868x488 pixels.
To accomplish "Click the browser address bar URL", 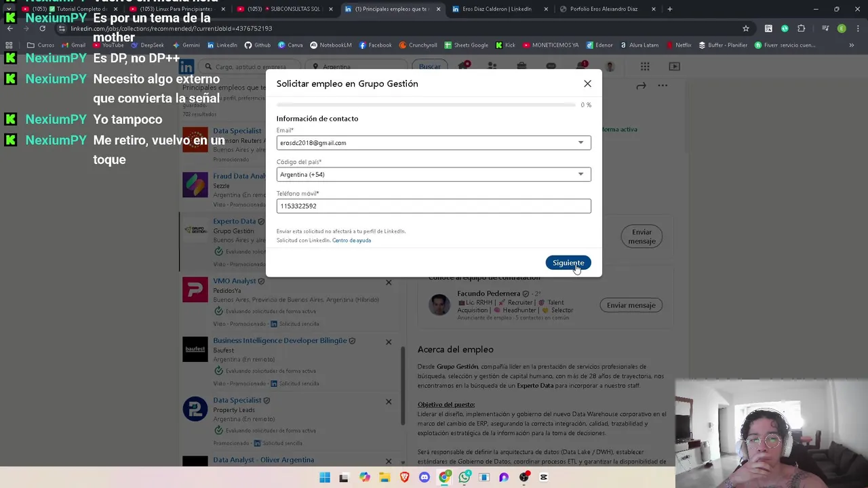I will click(172, 28).
